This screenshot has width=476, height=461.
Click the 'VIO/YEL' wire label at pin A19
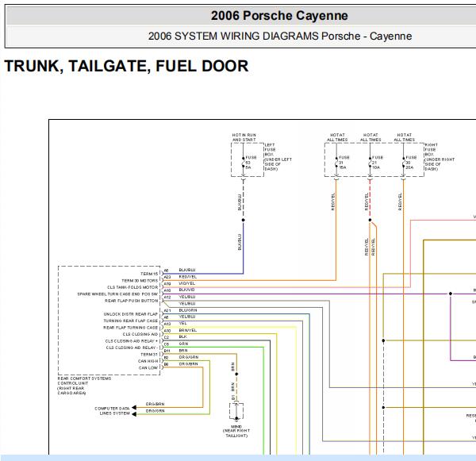(187, 283)
